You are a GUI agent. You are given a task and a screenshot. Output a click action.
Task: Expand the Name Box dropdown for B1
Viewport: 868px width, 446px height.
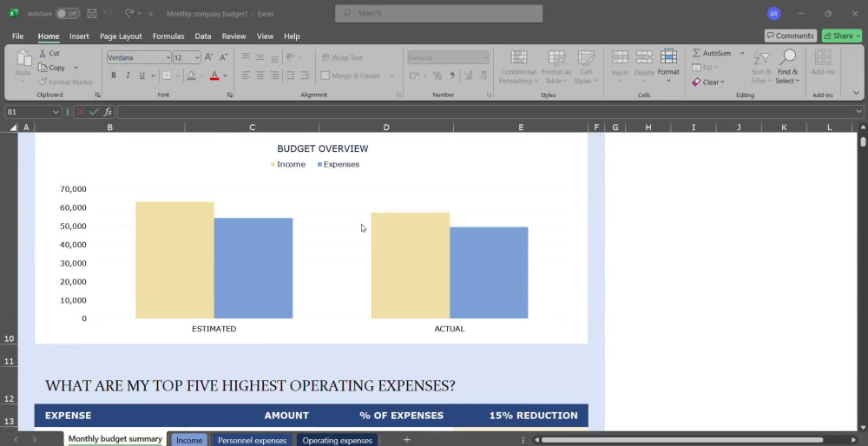pyautogui.click(x=56, y=112)
